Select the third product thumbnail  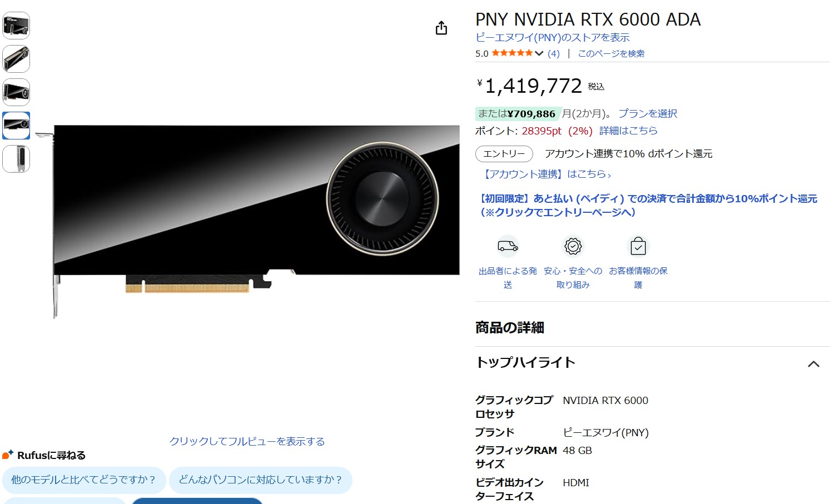tap(16, 92)
